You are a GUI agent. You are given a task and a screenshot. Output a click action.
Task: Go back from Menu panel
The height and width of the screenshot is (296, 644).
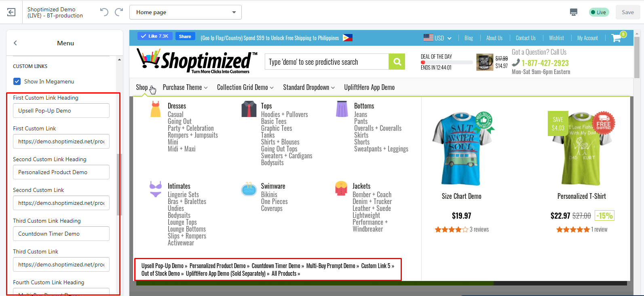(x=15, y=43)
